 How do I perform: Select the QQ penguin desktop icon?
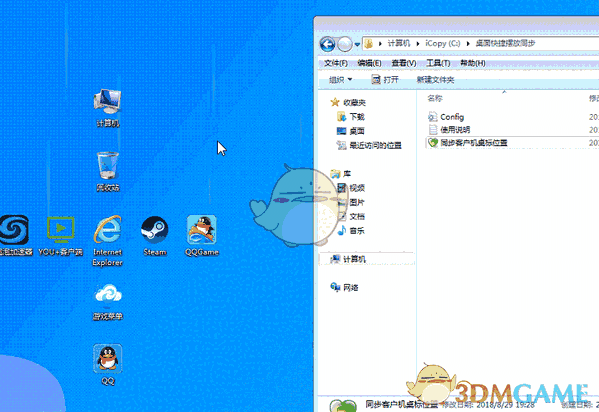(x=108, y=365)
